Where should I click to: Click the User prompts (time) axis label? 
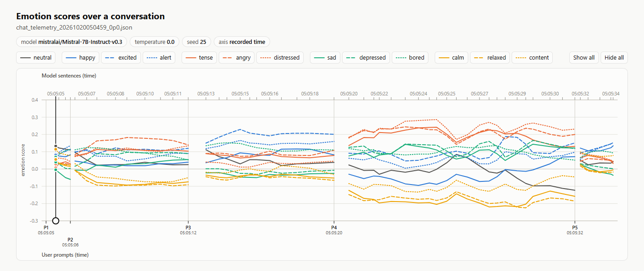pos(65,255)
